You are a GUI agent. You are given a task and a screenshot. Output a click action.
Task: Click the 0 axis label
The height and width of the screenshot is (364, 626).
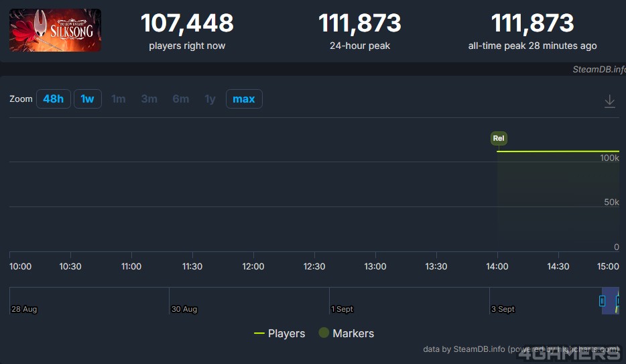pyautogui.click(x=617, y=247)
